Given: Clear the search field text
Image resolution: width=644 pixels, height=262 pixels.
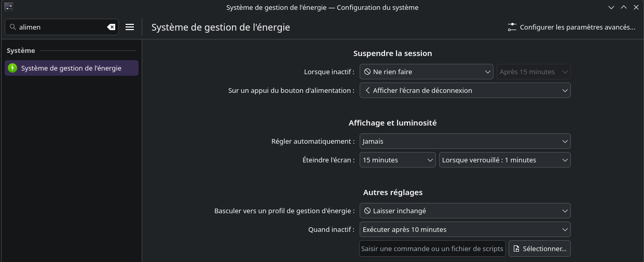Looking at the screenshot, I should [x=111, y=27].
